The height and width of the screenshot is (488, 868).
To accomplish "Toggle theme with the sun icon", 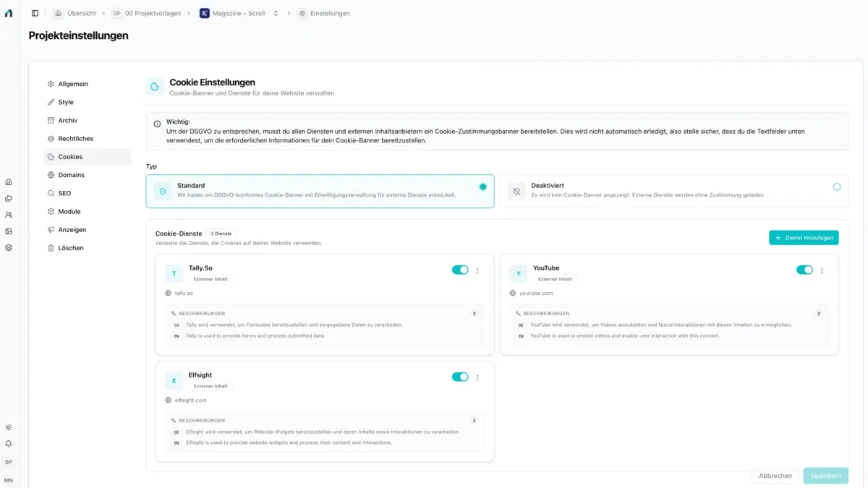I will coord(9,428).
